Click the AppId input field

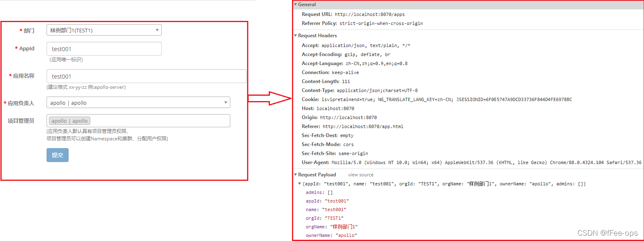pos(104,49)
